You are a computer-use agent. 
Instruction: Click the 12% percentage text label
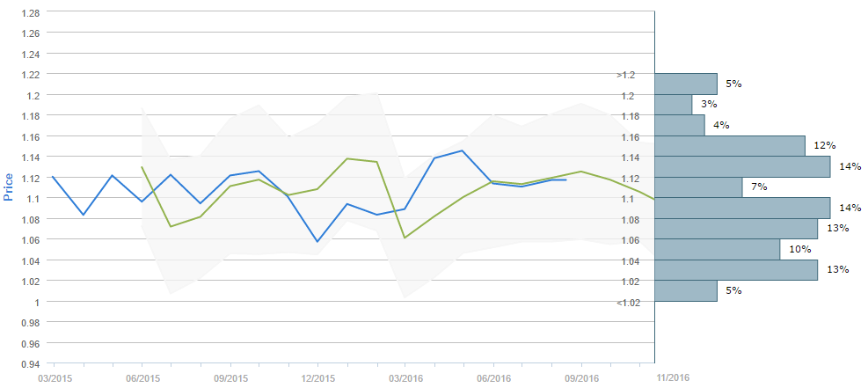pos(822,145)
